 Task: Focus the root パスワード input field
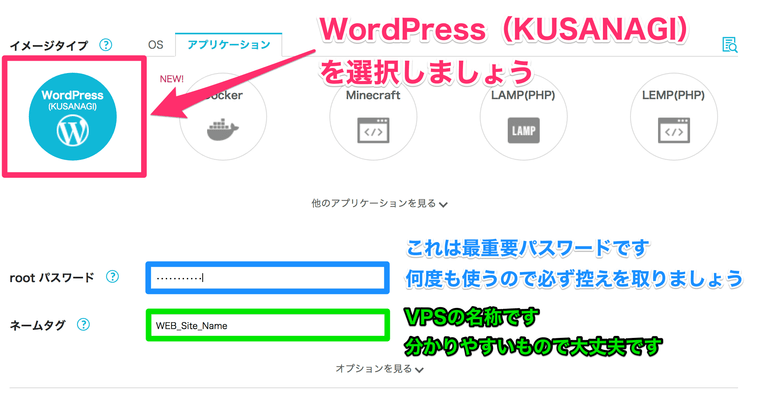(x=268, y=278)
